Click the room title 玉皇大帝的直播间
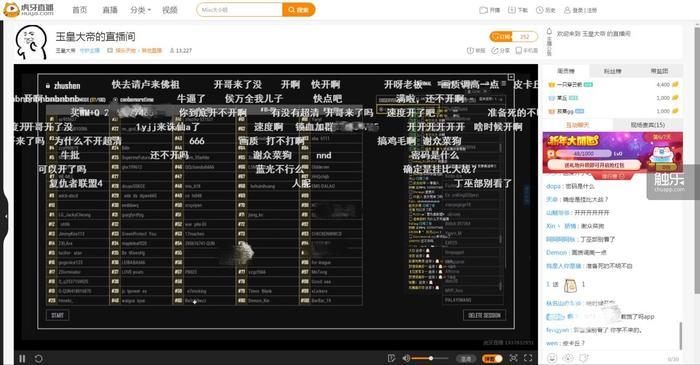The width and height of the screenshot is (700, 365). click(96, 37)
